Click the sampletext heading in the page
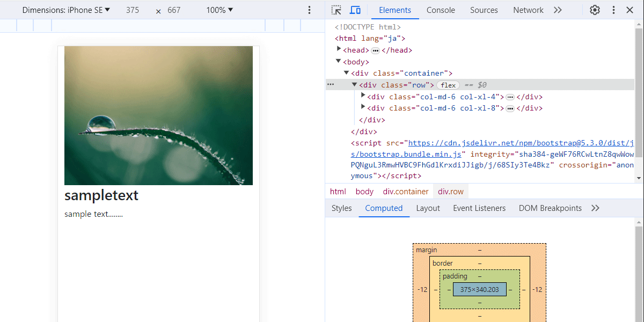 click(x=101, y=195)
